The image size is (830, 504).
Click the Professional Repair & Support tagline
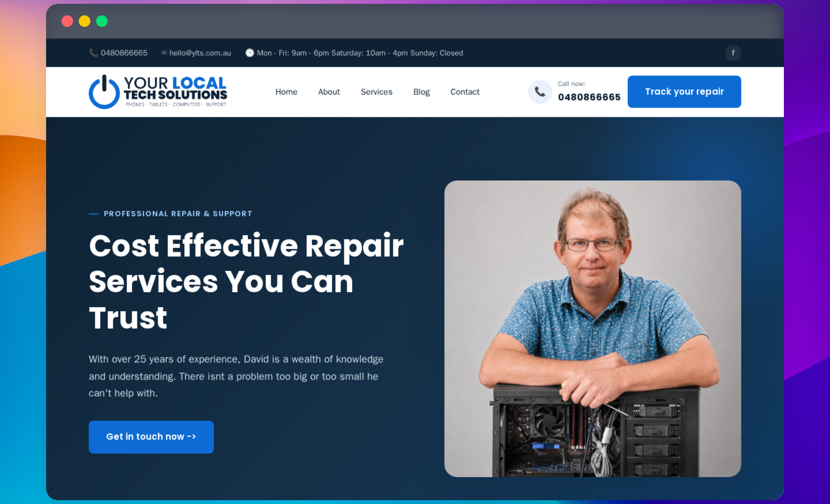point(178,214)
